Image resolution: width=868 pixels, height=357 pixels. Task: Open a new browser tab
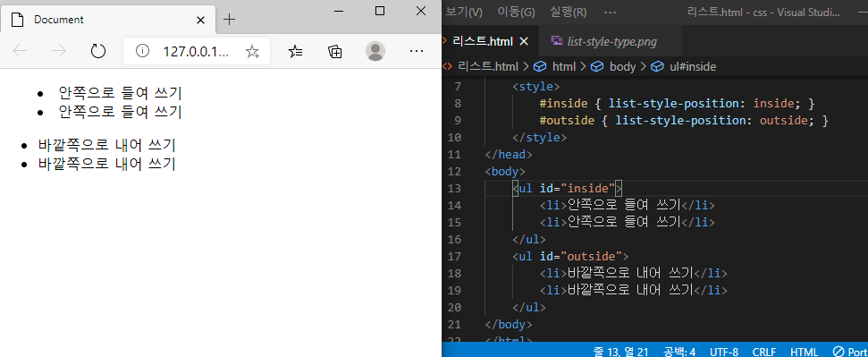click(x=229, y=20)
